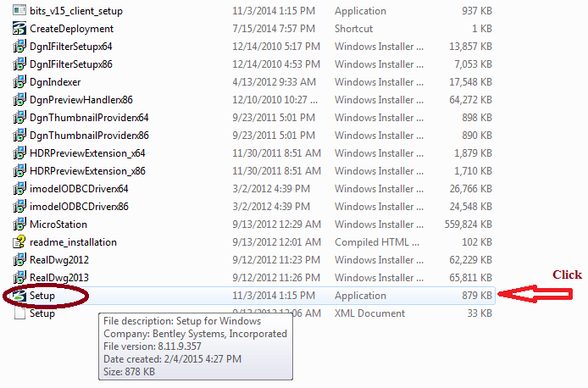Select HDRPreviewExtension_x86 in the file list

[x=87, y=171]
